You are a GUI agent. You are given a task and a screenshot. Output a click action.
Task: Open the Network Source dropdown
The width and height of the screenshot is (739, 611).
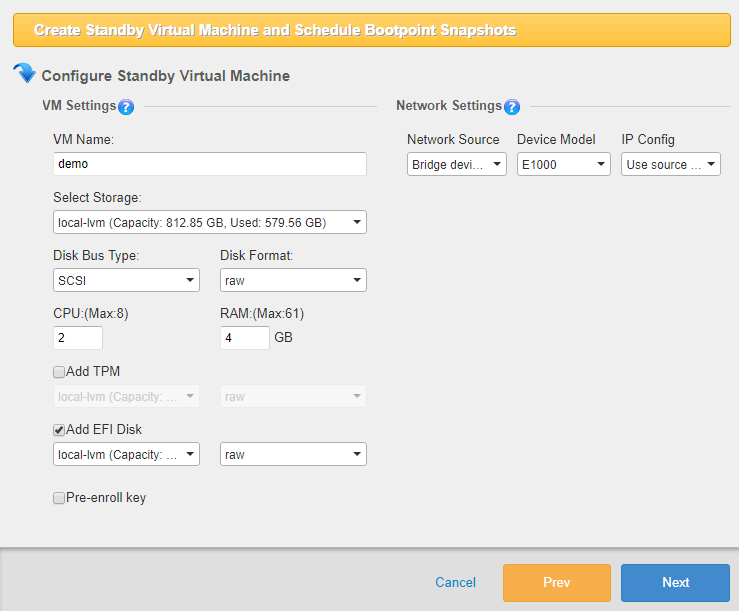(456, 164)
